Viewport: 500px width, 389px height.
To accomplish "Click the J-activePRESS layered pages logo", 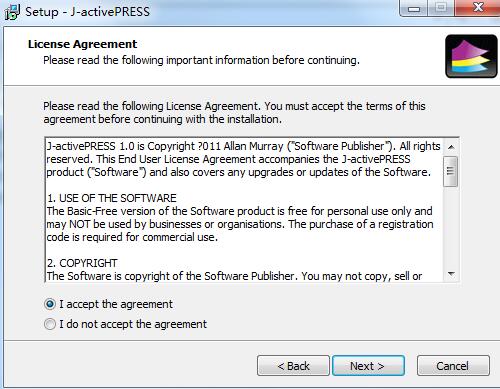I will click(x=471, y=56).
